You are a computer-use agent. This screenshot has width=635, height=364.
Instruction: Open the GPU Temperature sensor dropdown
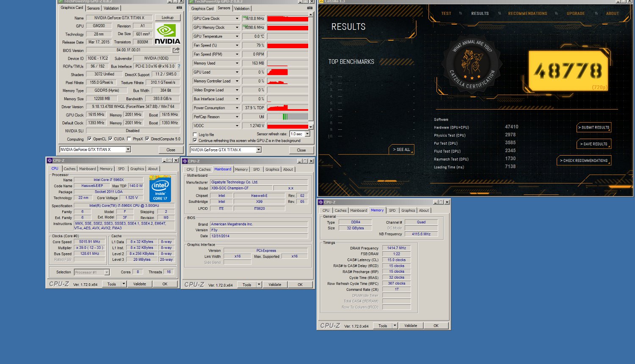[x=237, y=36]
